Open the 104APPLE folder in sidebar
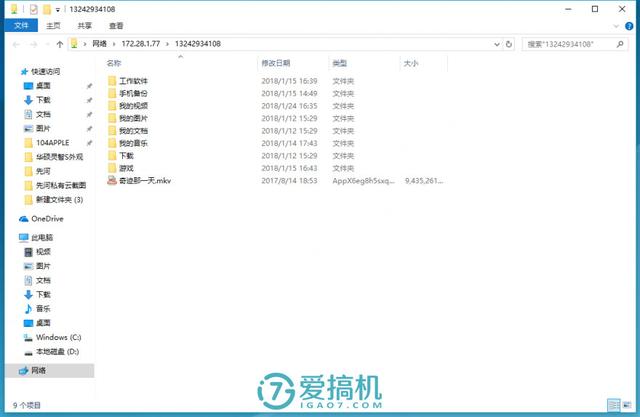The image size is (640, 417). 47,143
